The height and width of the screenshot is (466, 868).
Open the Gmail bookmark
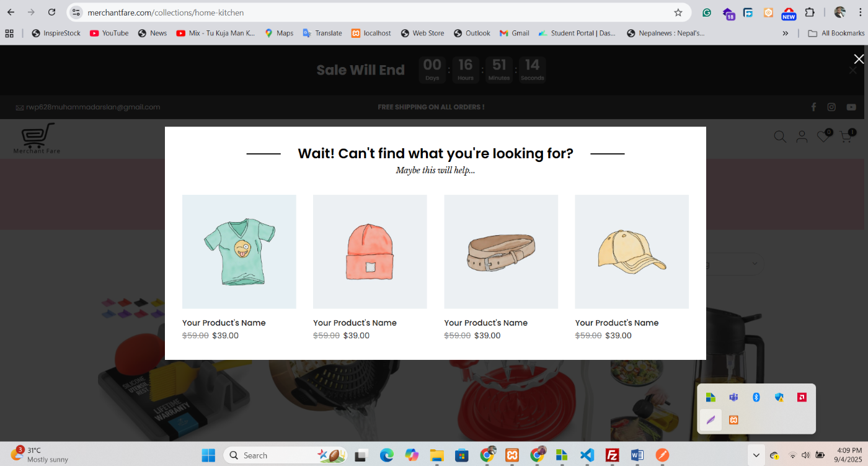pyautogui.click(x=514, y=33)
